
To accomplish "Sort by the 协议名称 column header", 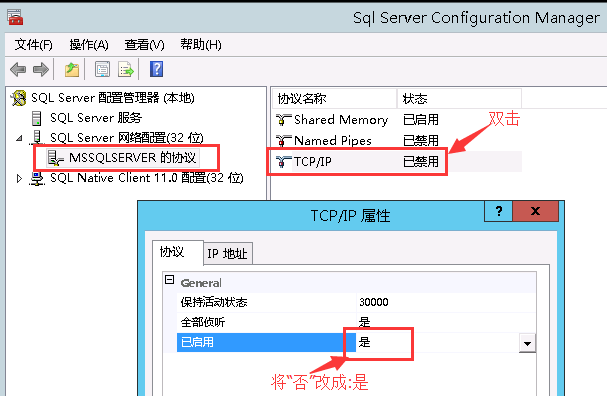I will (334, 99).
